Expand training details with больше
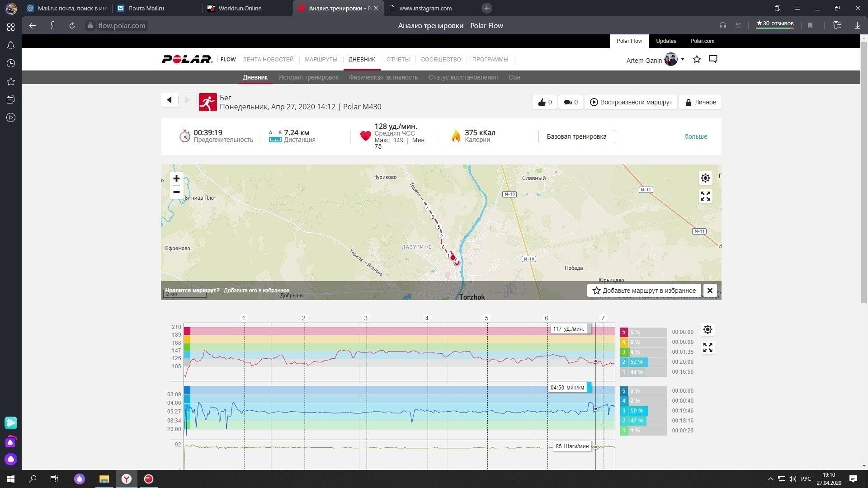 pyautogui.click(x=696, y=136)
